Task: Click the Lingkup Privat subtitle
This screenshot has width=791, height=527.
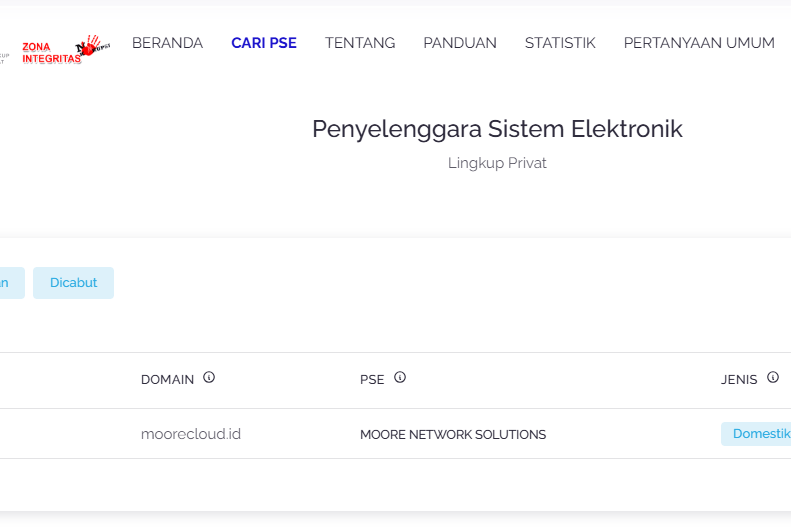Action: click(x=497, y=163)
